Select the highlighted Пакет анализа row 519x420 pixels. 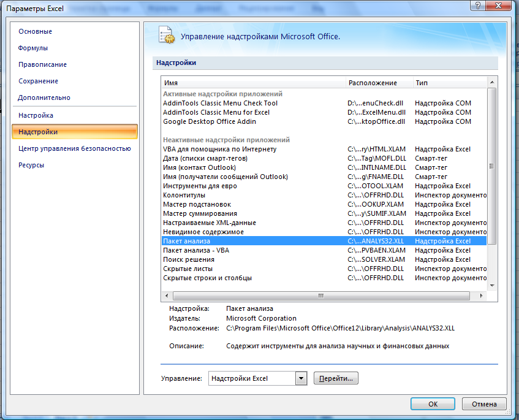point(324,241)
